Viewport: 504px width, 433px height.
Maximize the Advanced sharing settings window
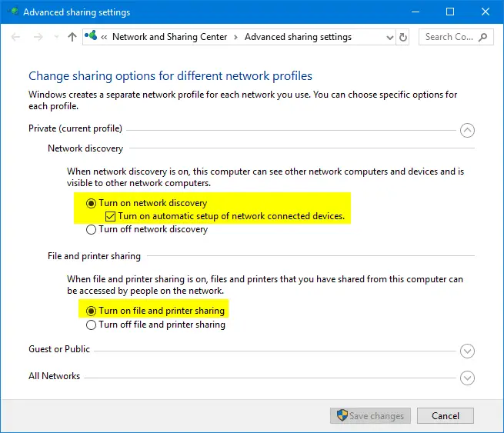click(x=450, y=12)
